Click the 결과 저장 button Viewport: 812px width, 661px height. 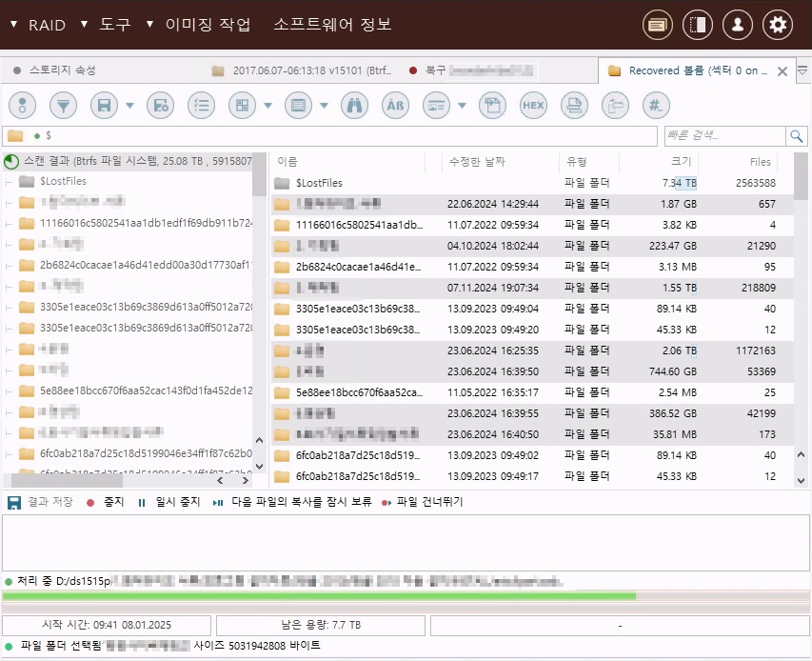[35, 506]
